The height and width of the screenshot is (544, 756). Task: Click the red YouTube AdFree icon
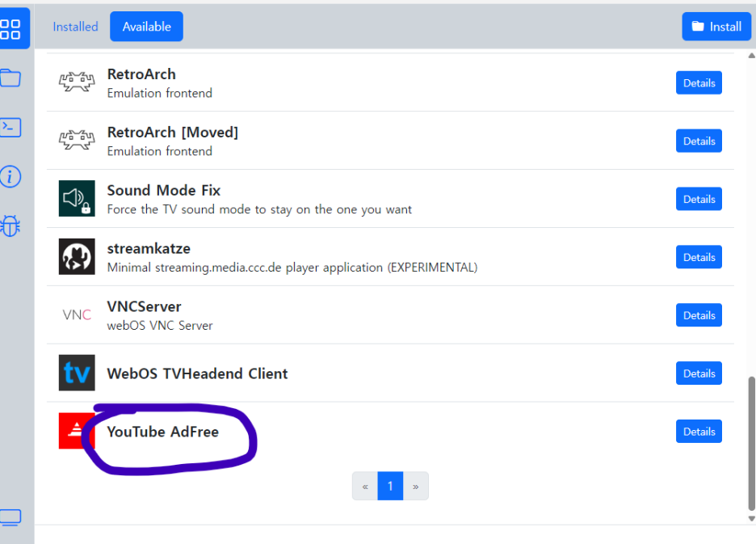77,431
